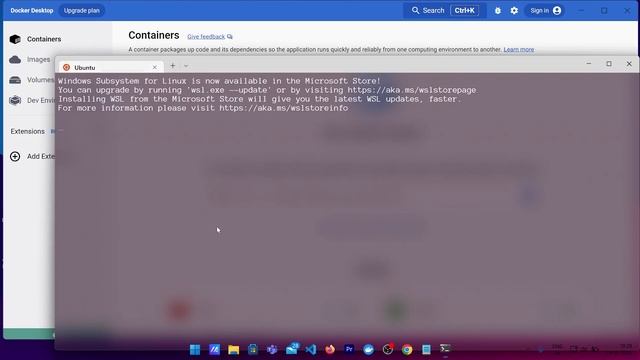Click the Sign in button
640x360 pixels.
[x=545, y=11]
